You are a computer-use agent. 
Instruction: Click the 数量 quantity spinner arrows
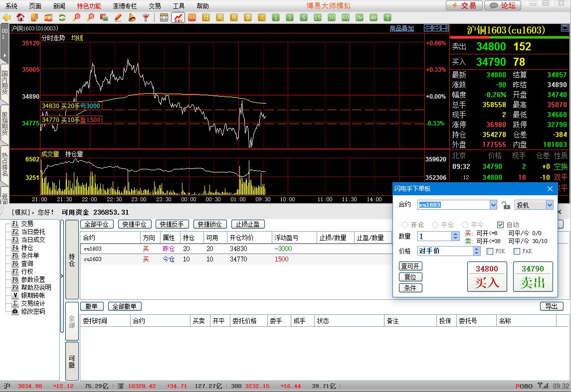(455, 237)
